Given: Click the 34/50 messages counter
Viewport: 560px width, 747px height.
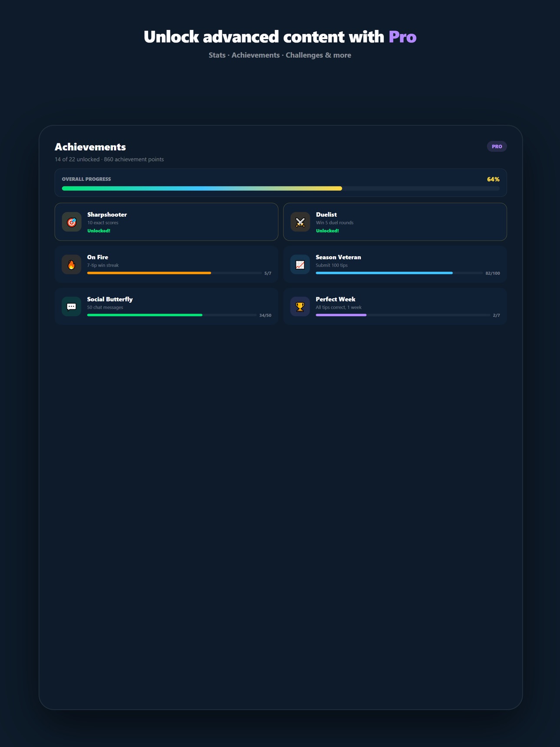Looking at the screenshot, I should (265, 315).
